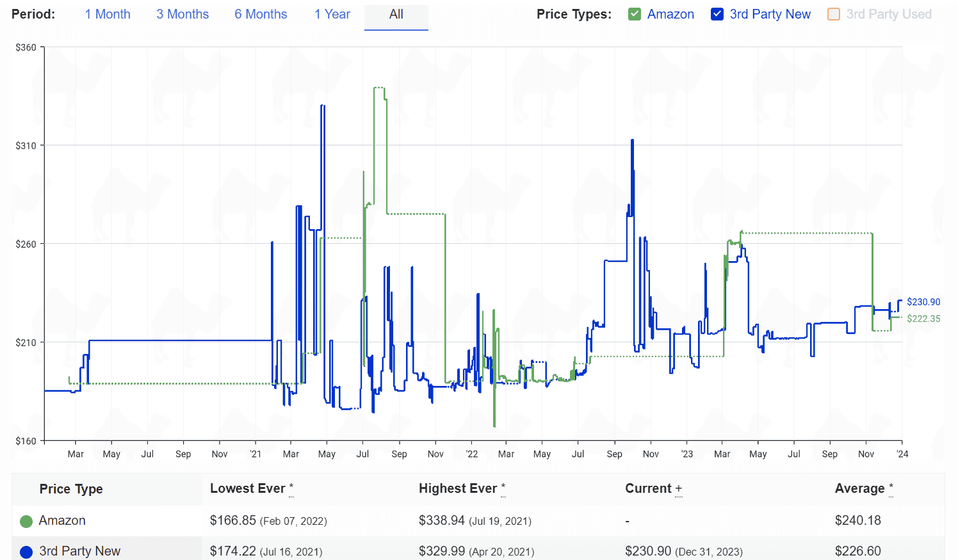Click the Current column header
The height and width of the screenshot is (560, 958).
pos(649,488)
